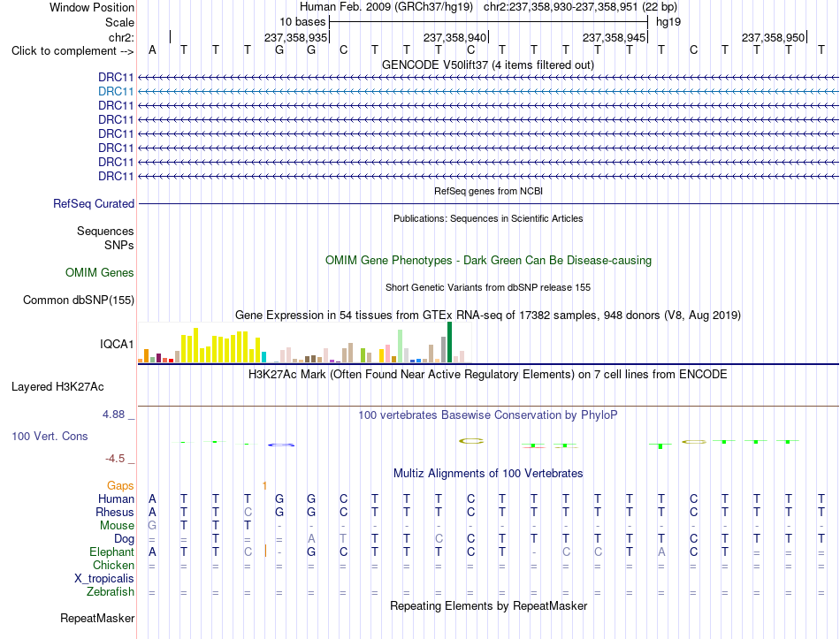Click the tallest dark green GTEx bar

(449, 342)
